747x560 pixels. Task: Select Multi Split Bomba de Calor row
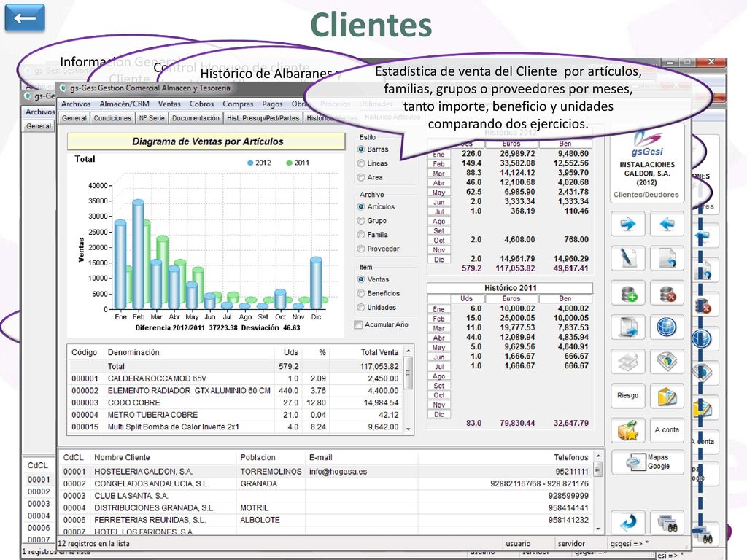[236, 427]
